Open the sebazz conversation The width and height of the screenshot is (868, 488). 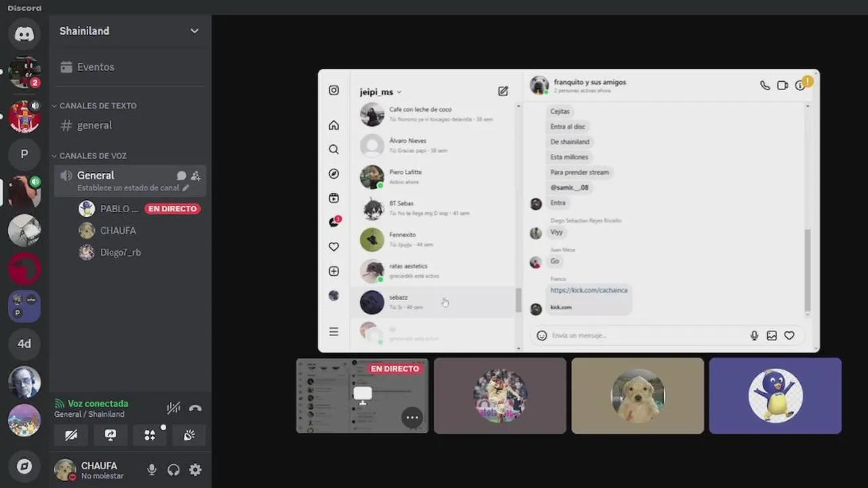[x=434, y=302]
